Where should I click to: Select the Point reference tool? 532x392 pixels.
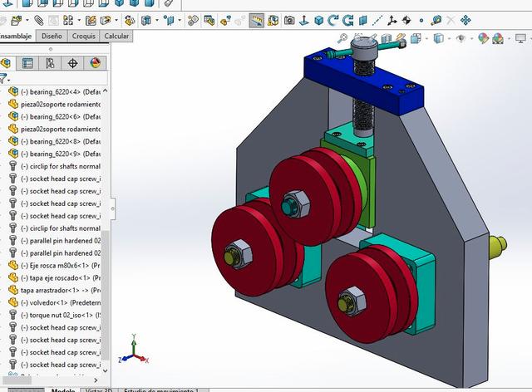coord(421,21)
